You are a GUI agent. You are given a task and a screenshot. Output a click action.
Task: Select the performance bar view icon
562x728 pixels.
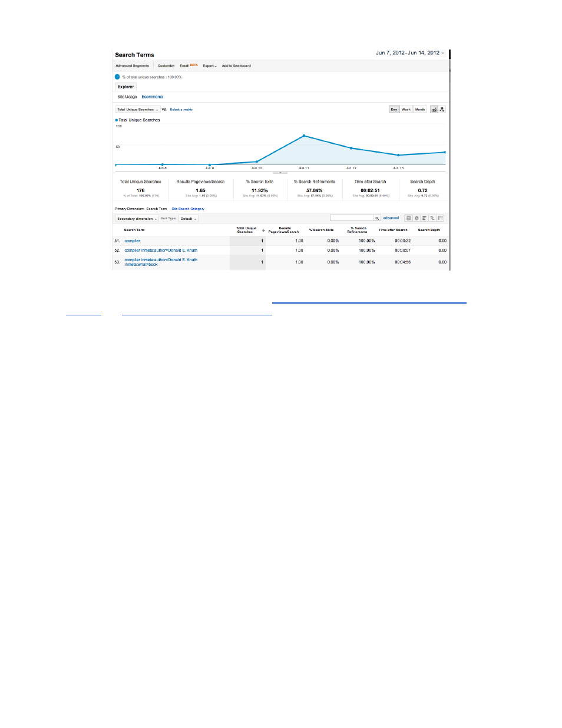(424, 218)
